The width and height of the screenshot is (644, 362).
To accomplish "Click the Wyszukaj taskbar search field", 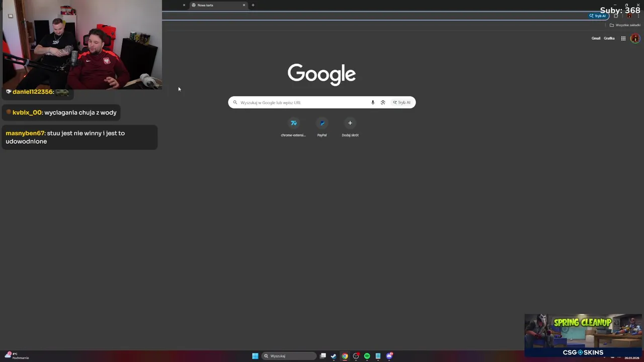I will click(289, 356).
